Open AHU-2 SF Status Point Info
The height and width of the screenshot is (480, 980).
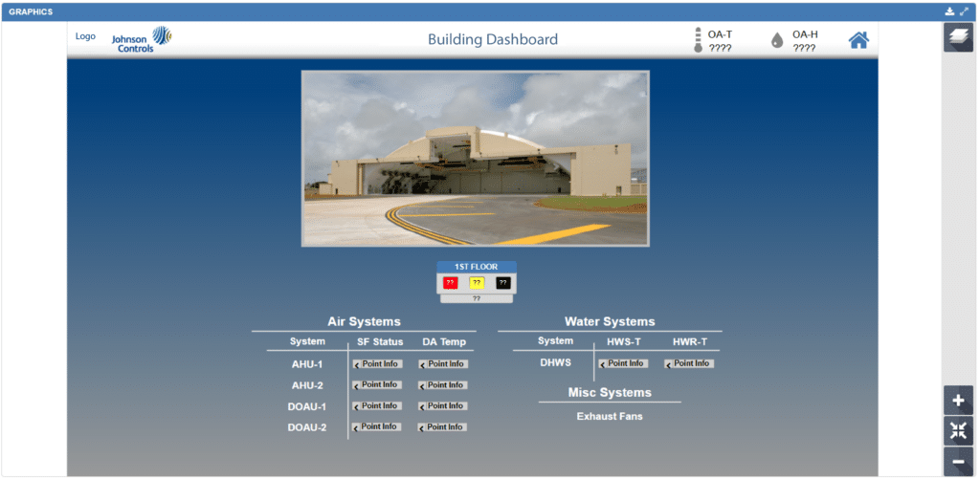coord(377,385)
